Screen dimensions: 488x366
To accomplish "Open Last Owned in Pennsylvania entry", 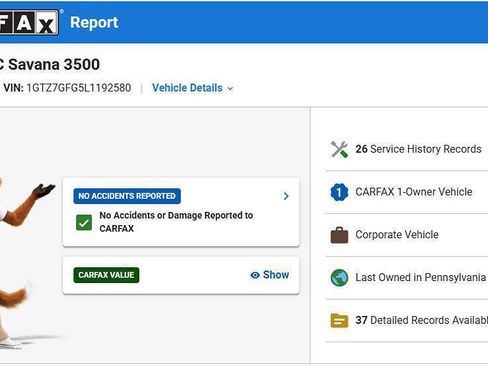I will 421,277.
